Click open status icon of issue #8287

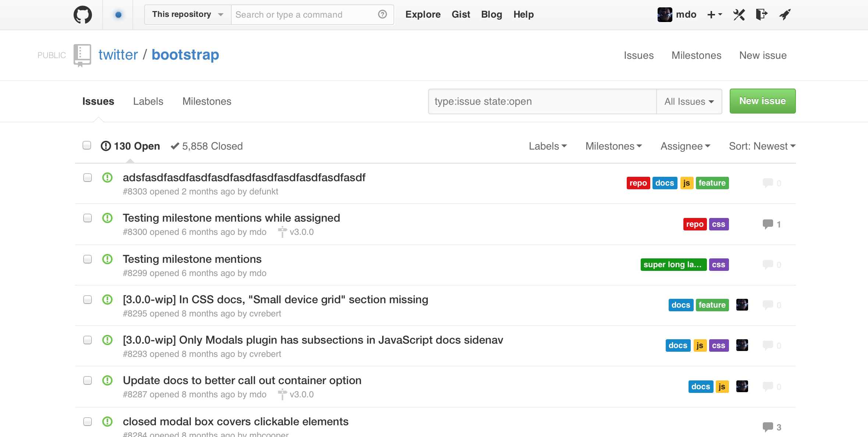point(107,381)
